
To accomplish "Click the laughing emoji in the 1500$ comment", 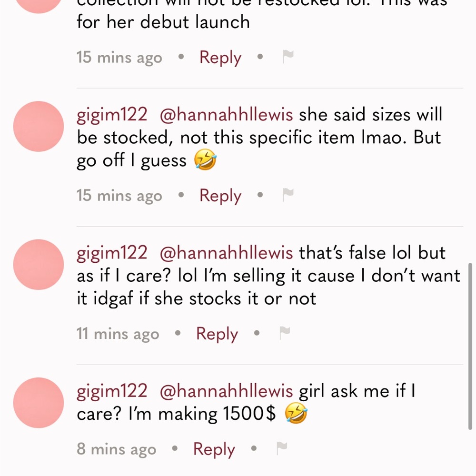I will pos(296,413).
